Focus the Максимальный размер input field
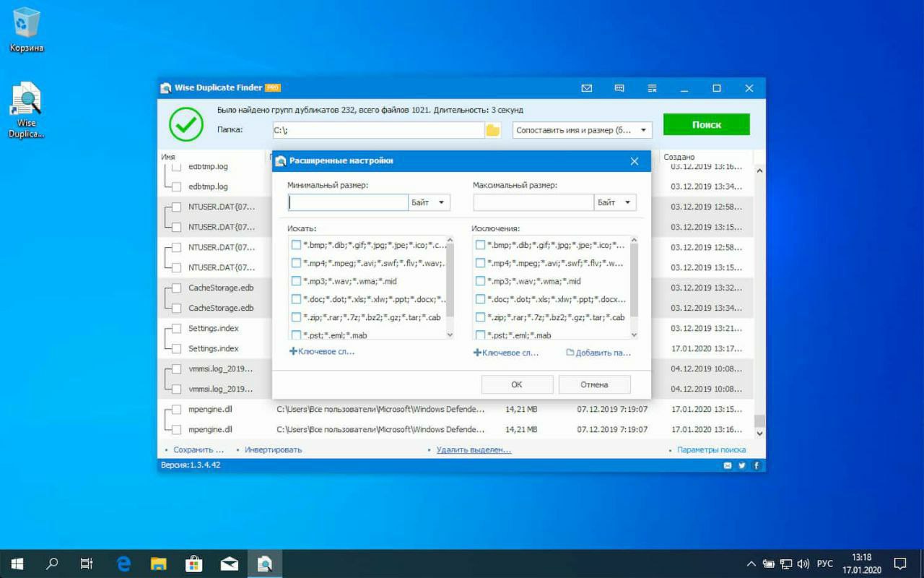 533,202
